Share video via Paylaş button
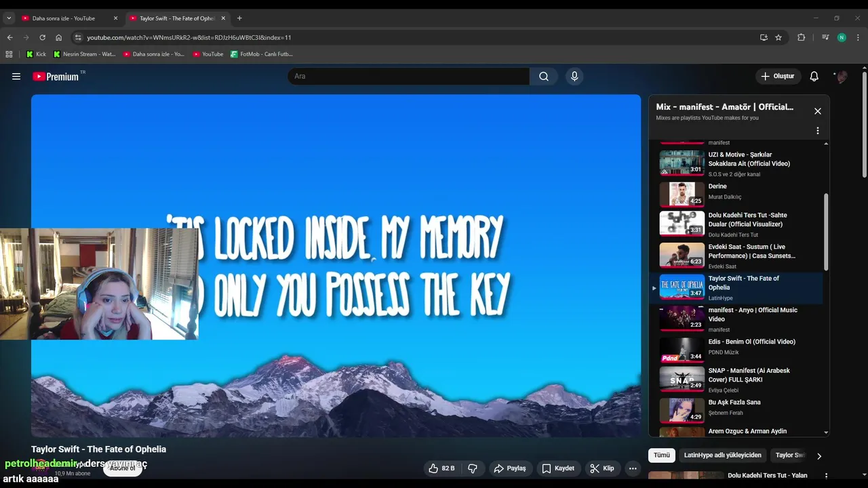This screenshot has height=488, width=868. pos(510,468)
